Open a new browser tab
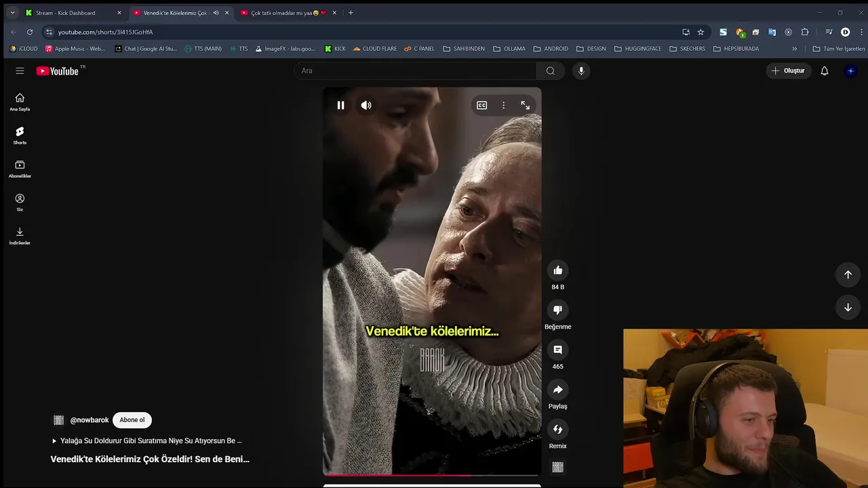This screenshot has height=488, width=868. pyautogui.click(x=351, y=13)
